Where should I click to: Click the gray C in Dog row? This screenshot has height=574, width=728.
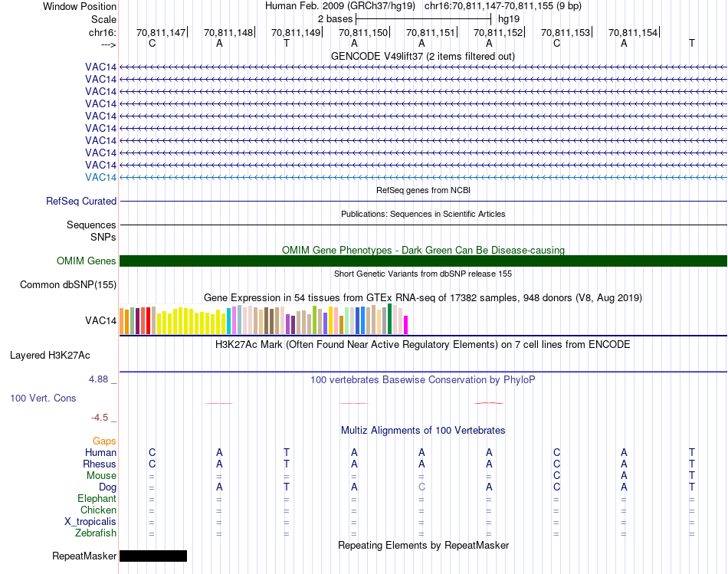coord(421,487)
